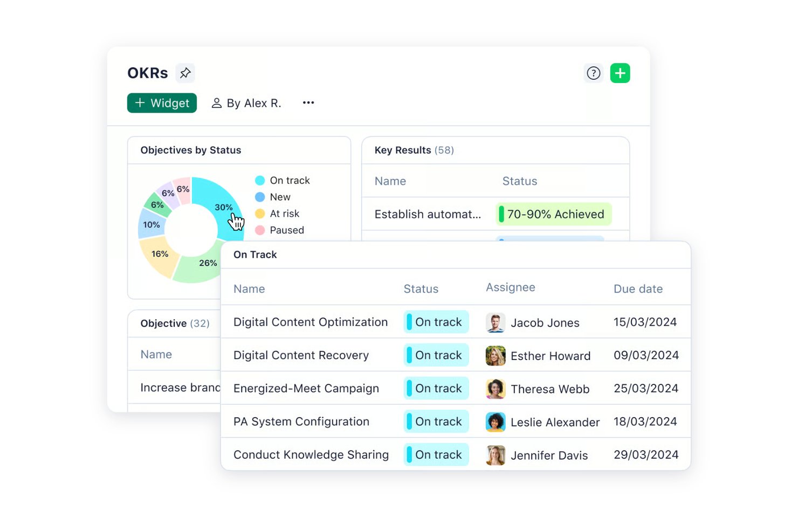Click assignee name Leslie Alexander

click(x=555, y=422)
